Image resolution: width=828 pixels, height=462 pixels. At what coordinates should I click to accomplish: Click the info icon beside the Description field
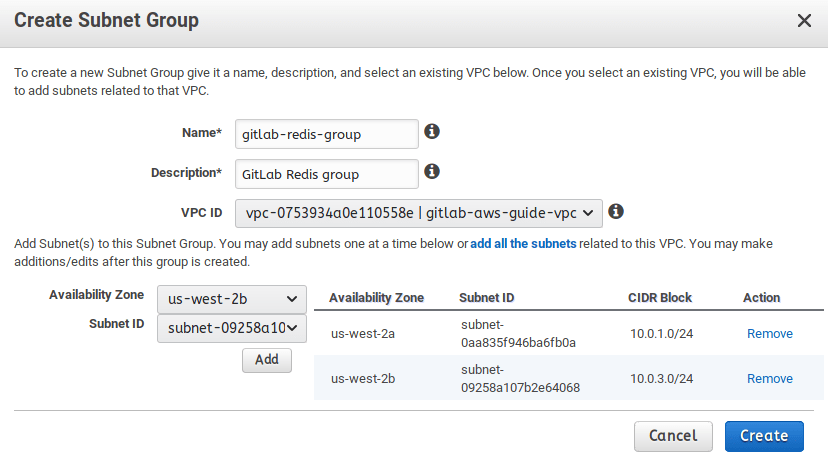[x=432, y=172]
